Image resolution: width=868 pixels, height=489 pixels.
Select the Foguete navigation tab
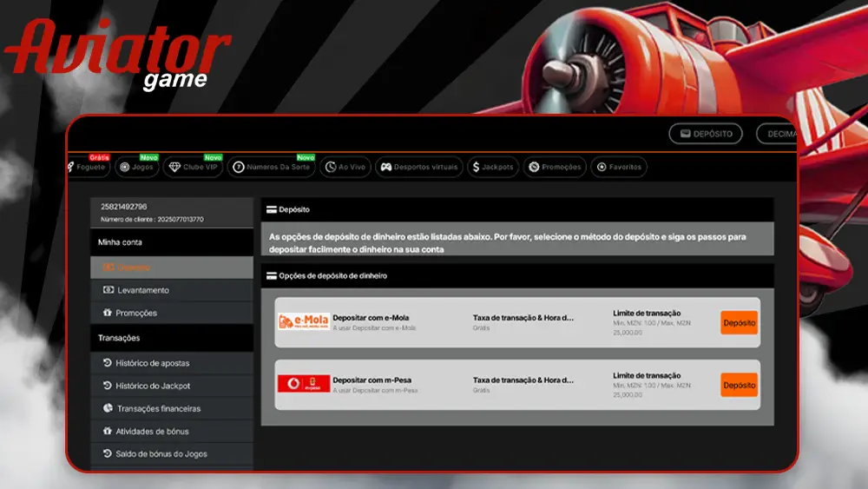click(88, 167)
